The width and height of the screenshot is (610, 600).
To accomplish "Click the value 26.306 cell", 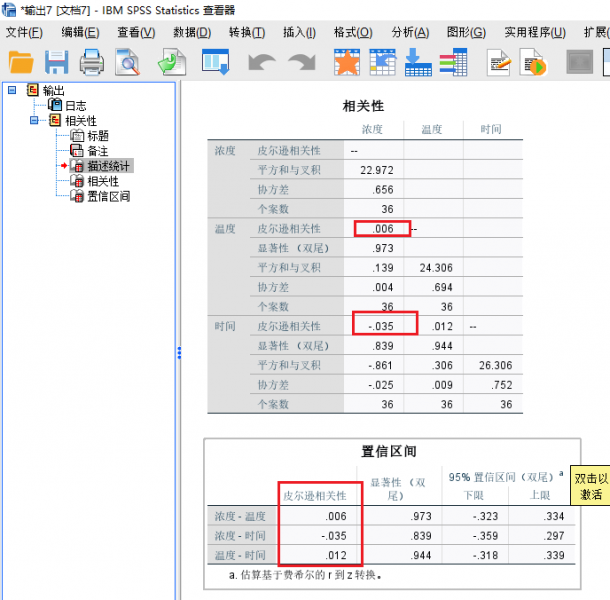I will point(496,365).
